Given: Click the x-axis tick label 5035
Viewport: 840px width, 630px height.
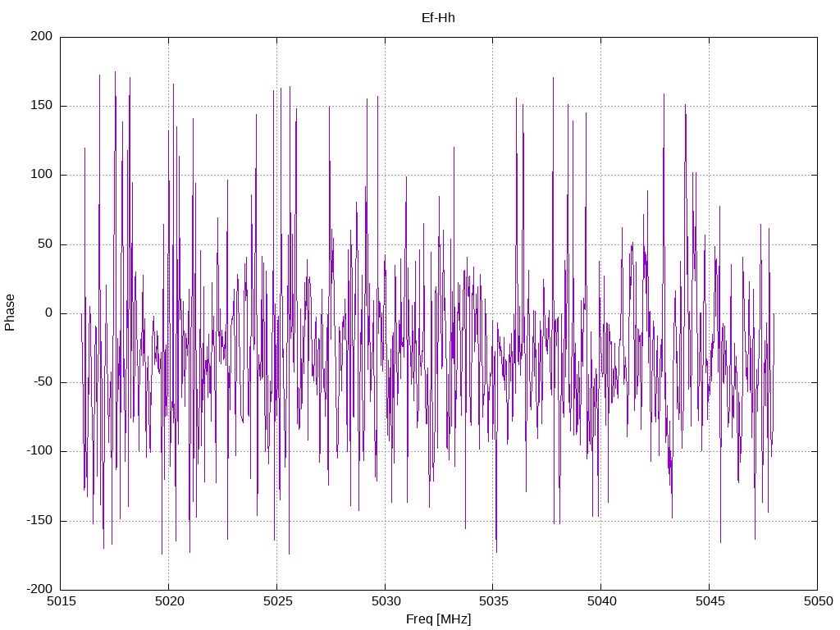Looking at the screenshot, I should pyautogui.click(x=493, y=601).
